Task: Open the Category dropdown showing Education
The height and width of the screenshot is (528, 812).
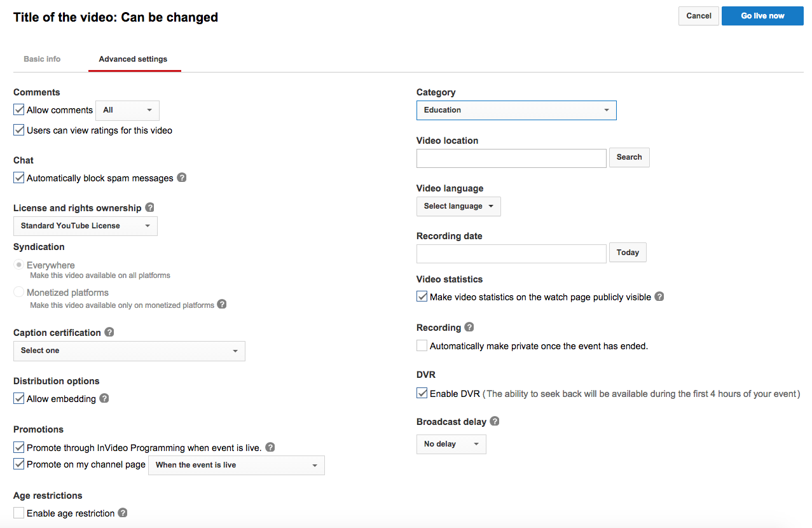Action: click(516, 110)
